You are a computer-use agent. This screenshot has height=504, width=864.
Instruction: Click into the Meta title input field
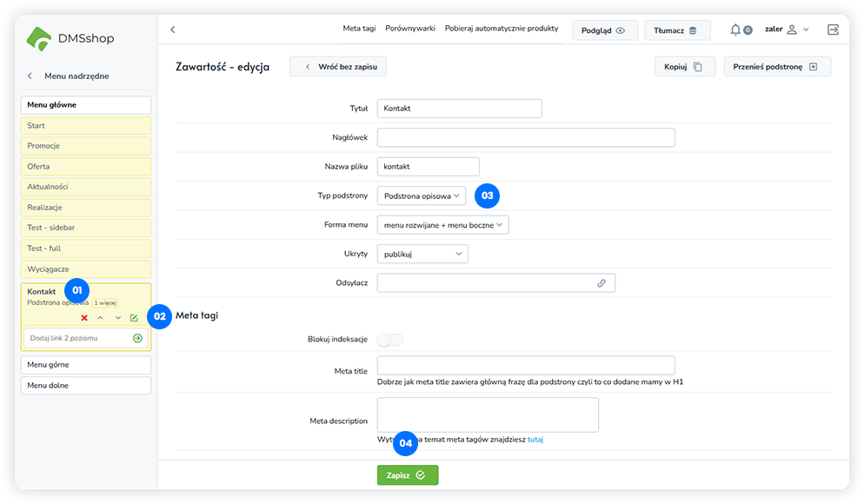coord(526,365)
